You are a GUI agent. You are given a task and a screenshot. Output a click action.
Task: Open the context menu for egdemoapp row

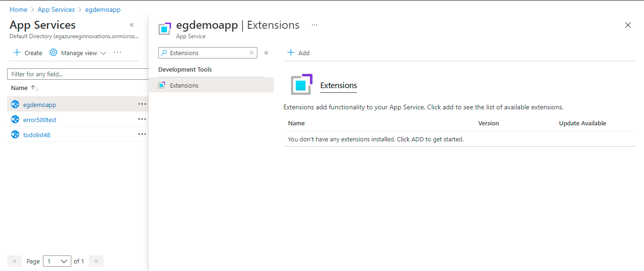142,105
